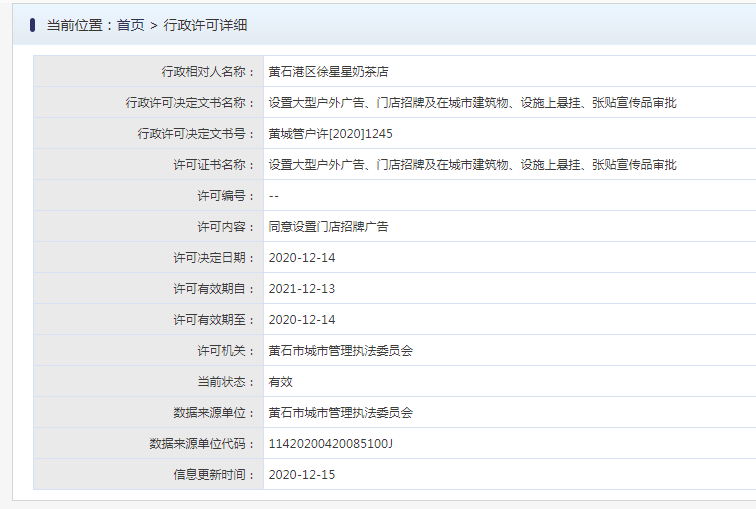
Task: Select the name 黄石港区徐星星奶茶店
Action: coord(328,72)
